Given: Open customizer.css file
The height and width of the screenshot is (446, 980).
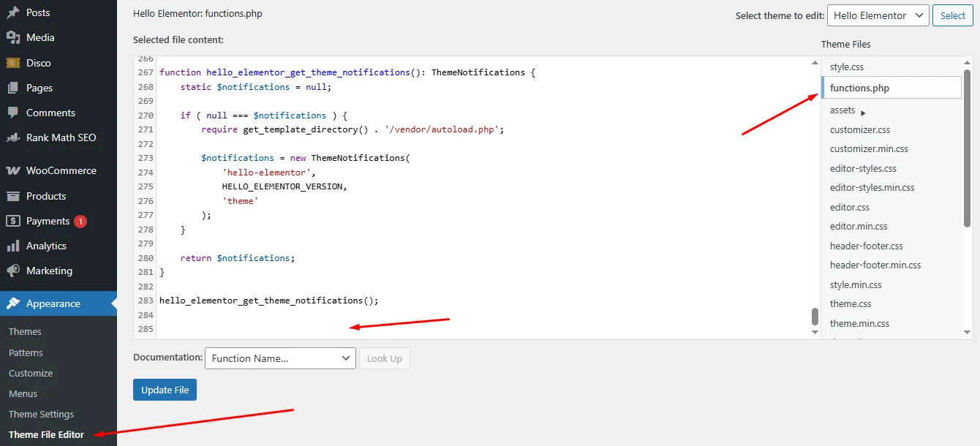Looking at the screenshot, I should pos(860,129).
